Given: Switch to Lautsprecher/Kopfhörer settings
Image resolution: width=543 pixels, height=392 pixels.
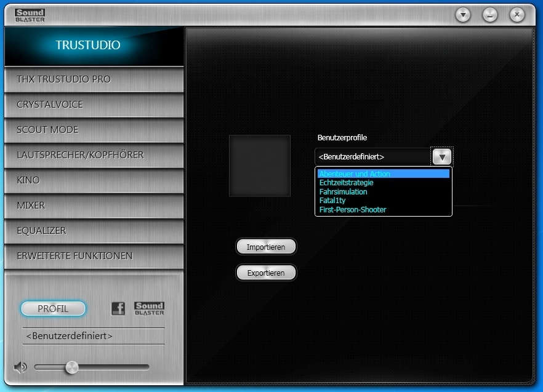Looking at the screenshot, I should 94,155.
